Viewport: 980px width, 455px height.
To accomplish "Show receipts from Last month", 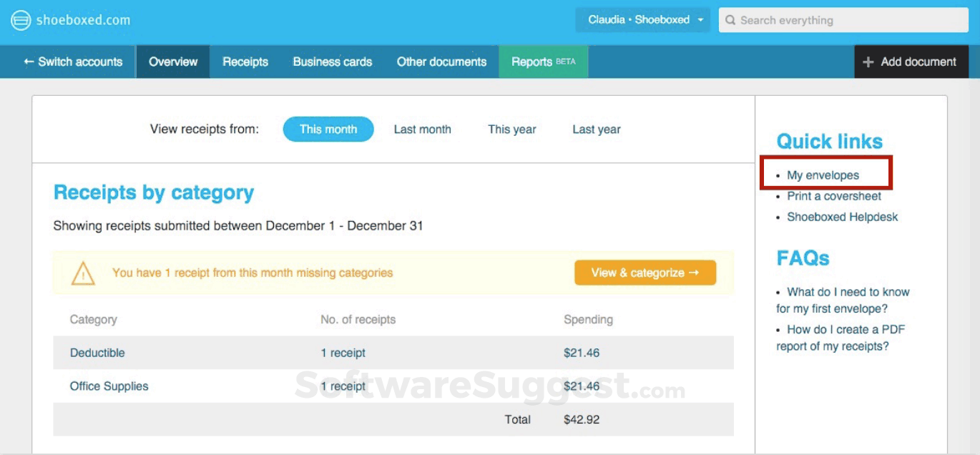I will (x=422, y=129).
